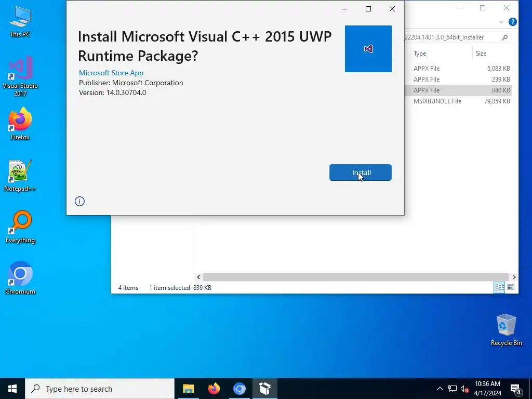Select the Visual Studio 2017 desktop shortcut

pyautogui.click(x=20, y=77)
